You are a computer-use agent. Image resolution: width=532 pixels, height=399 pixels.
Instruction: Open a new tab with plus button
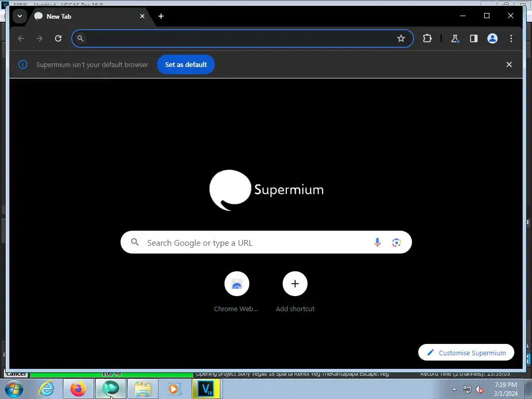(x=161, y=16)
